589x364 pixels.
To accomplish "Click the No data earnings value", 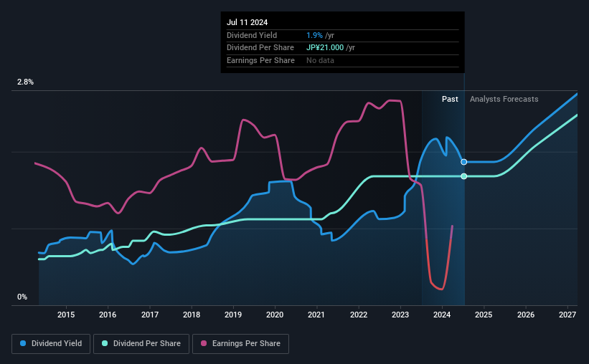I will pos(320,60).
